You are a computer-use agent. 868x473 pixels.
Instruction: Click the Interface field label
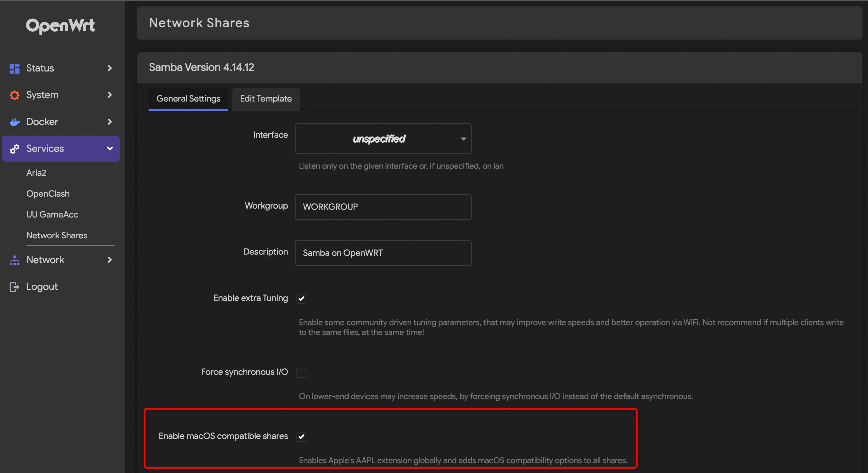[271, 135]
